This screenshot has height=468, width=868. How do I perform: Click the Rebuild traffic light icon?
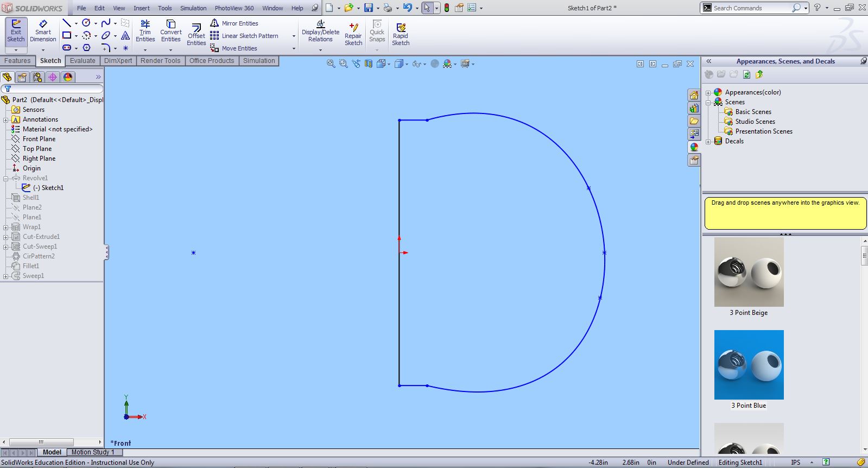coord(447,8)
